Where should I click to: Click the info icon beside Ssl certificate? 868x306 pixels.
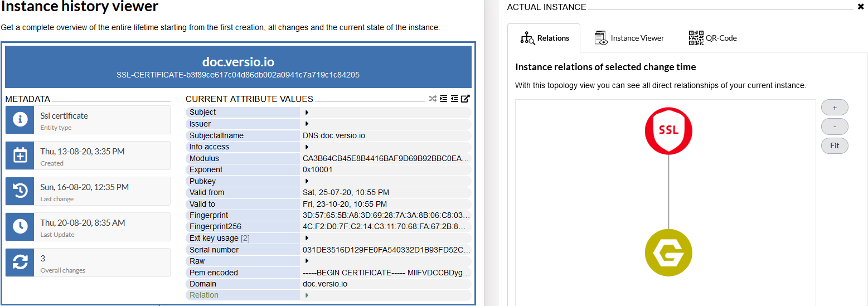pyautogui.click(x=20, y=120)
